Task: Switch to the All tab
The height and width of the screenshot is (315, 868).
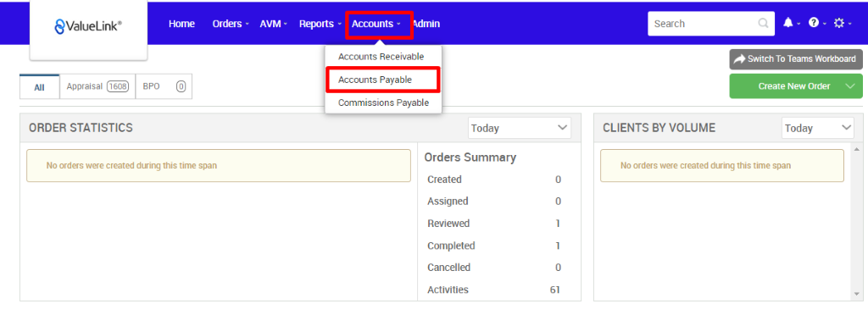Action: pyautogui.click(x=39, y=86)
